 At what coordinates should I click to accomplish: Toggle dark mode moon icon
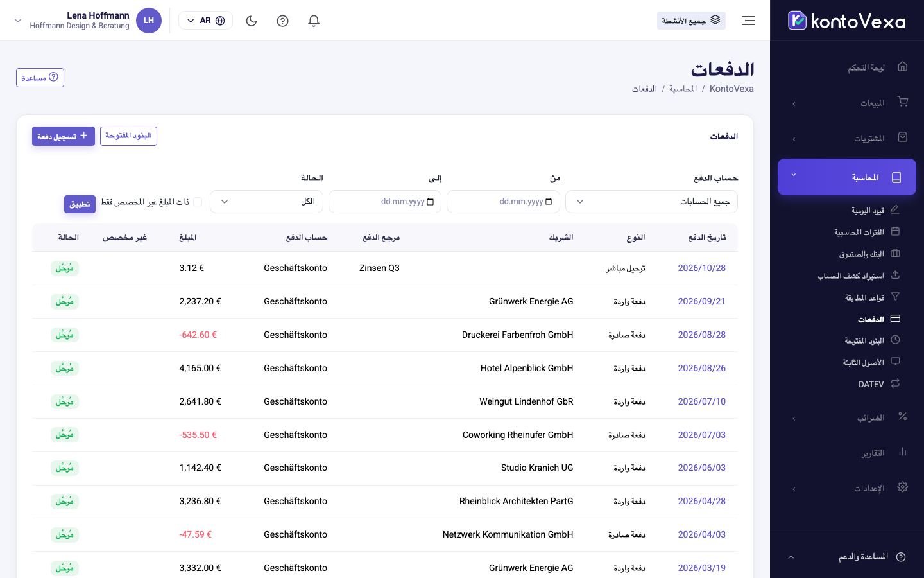(252, 21)
